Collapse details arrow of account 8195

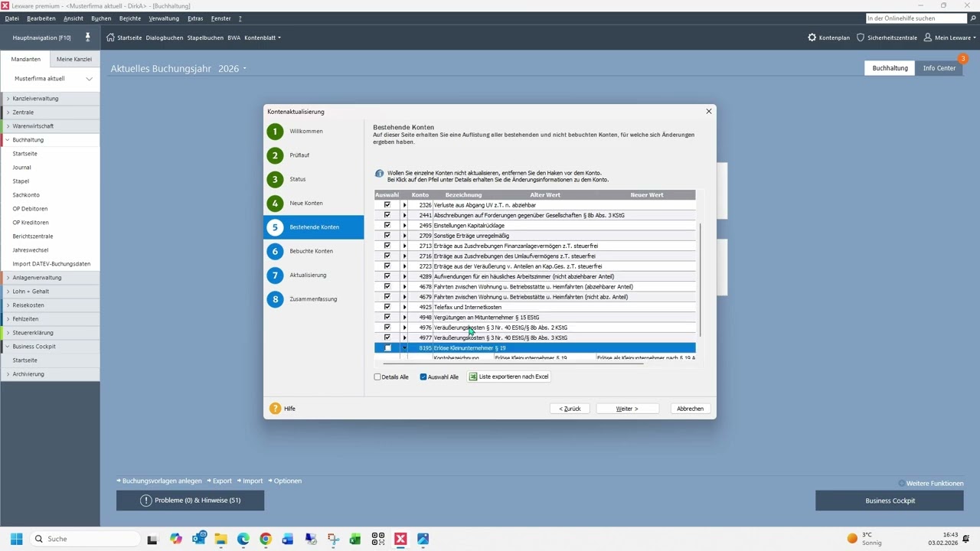point(404,348)
